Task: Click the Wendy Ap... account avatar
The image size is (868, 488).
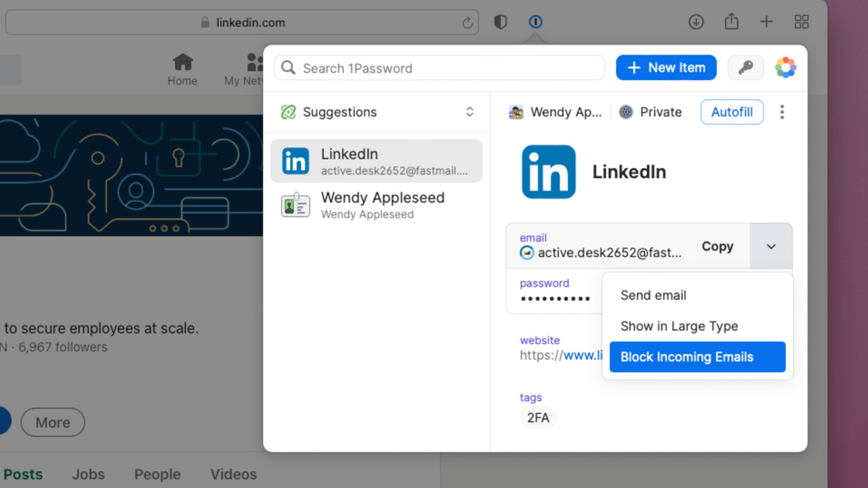Action: coord(516,113)
